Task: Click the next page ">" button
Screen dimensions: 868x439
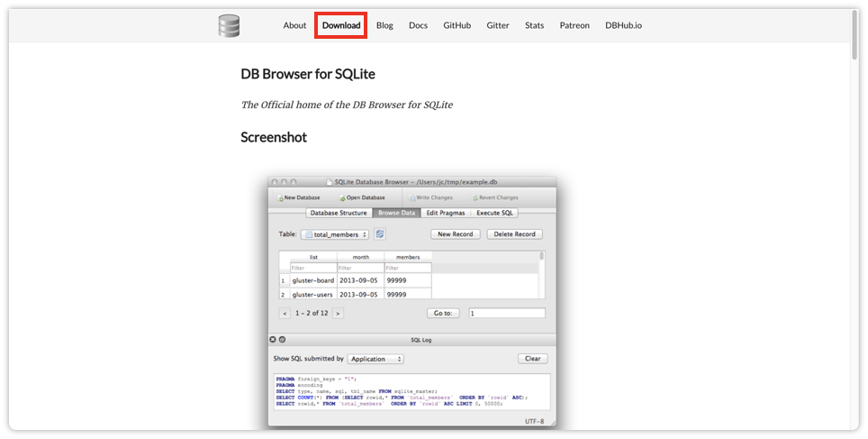Action: [x=338, y=313]
